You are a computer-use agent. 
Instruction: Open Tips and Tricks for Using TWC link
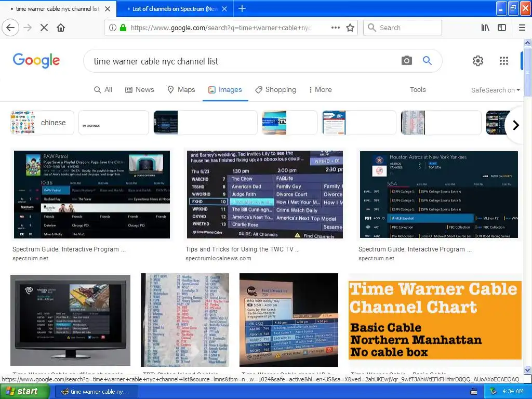click(242, 249)
